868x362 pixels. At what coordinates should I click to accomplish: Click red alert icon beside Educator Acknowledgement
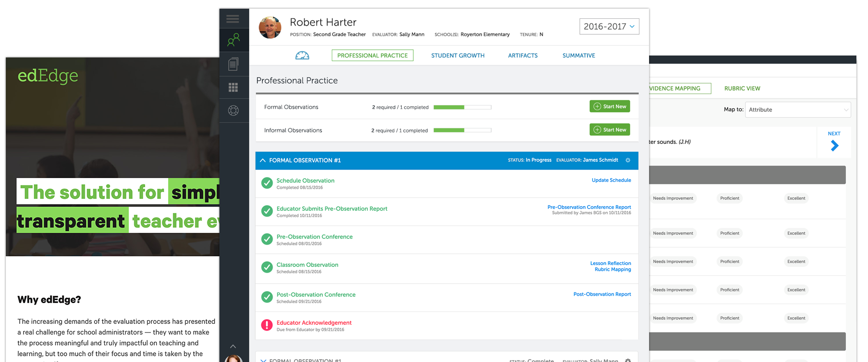tap(267, 325)
